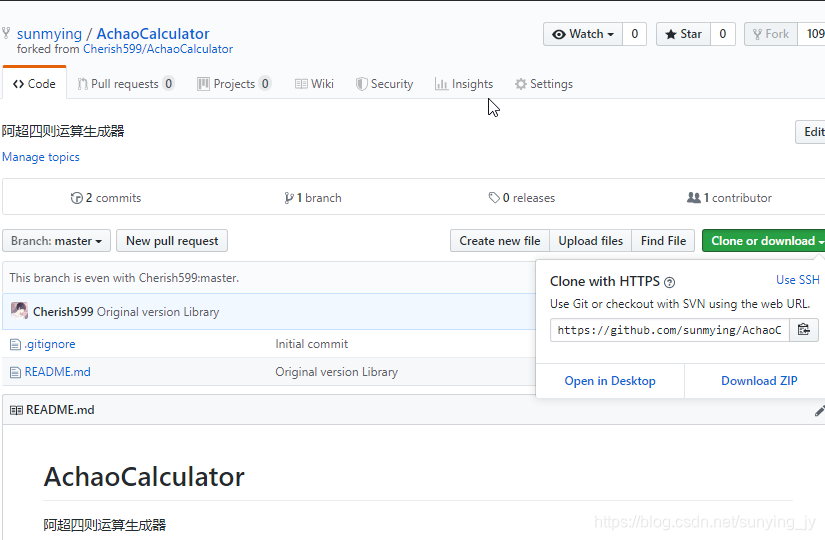This screenshot has width=825, height=540.
Task: Click the README.md file icon
Action: pyautogui.click(x=15, y=373)
